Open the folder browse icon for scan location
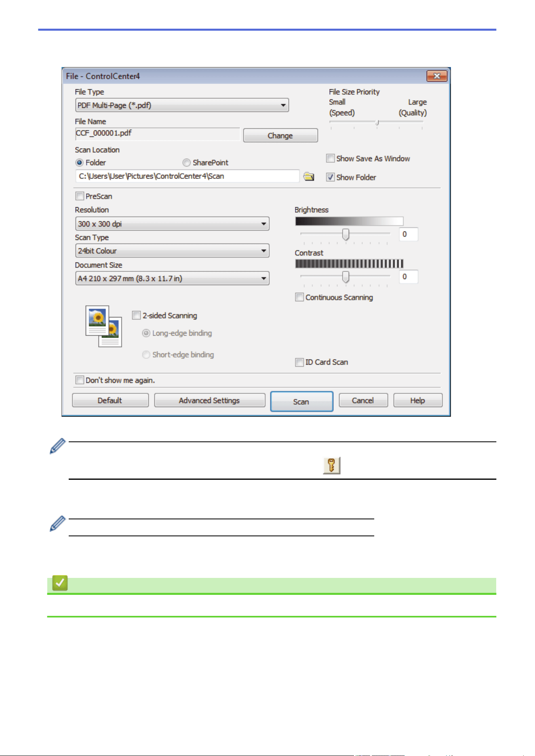 point(309,176)
